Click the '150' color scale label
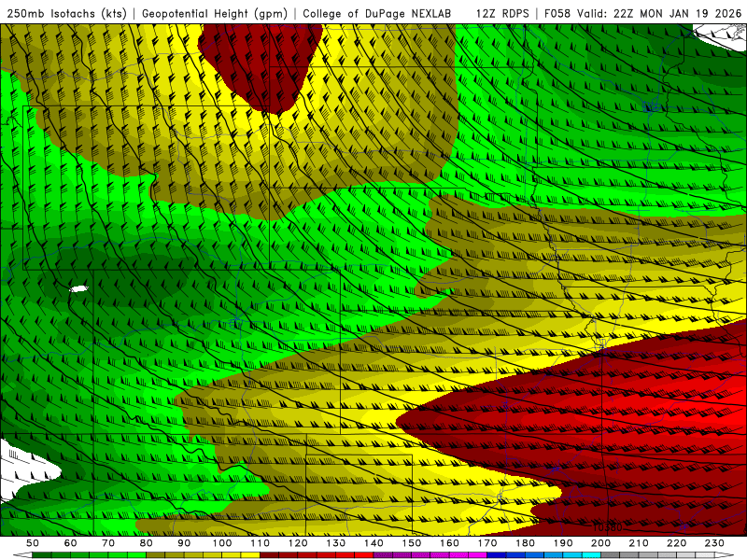Image resolution: width=747 pixels, height=560 pixels. point(412,543)
